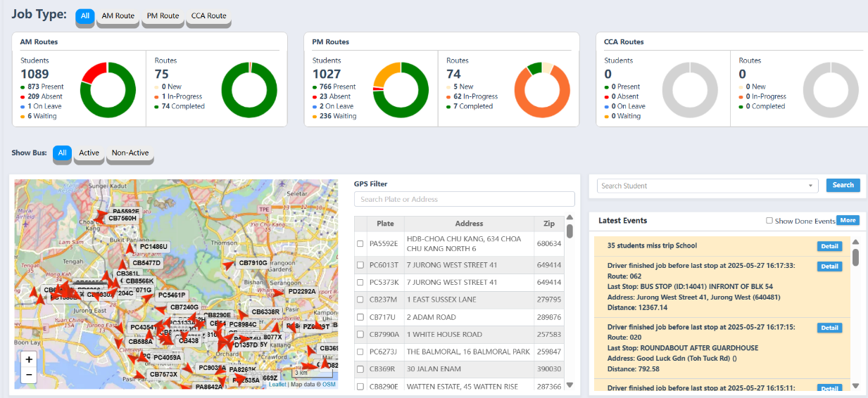Select the CCA Route job type

click(208, 16)
